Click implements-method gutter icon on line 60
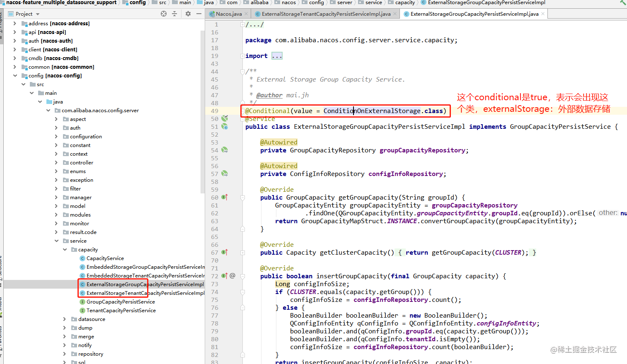 coord(225,197)
